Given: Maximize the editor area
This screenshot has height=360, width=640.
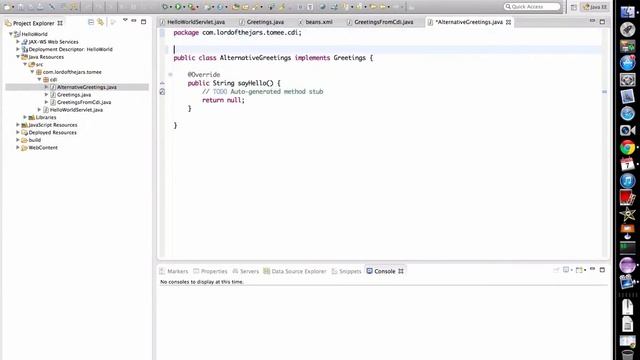Looking at the screenshot, I should coord(602,22).
